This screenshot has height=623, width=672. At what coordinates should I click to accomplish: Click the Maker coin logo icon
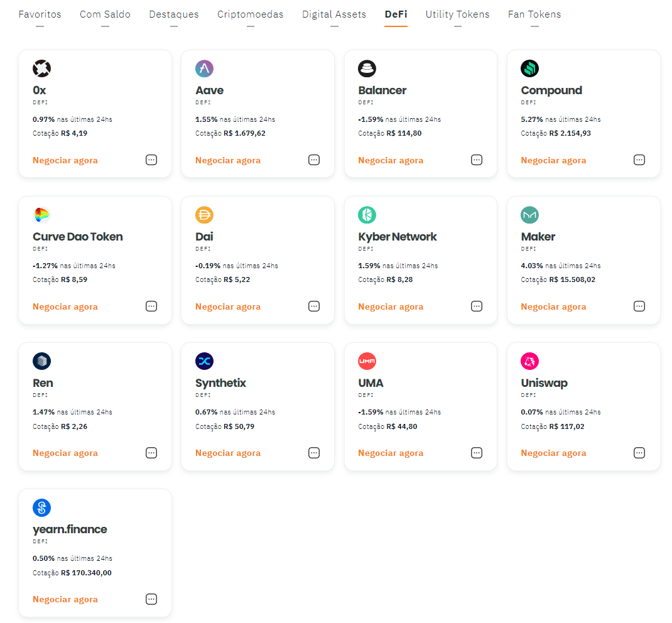point(529,215)
